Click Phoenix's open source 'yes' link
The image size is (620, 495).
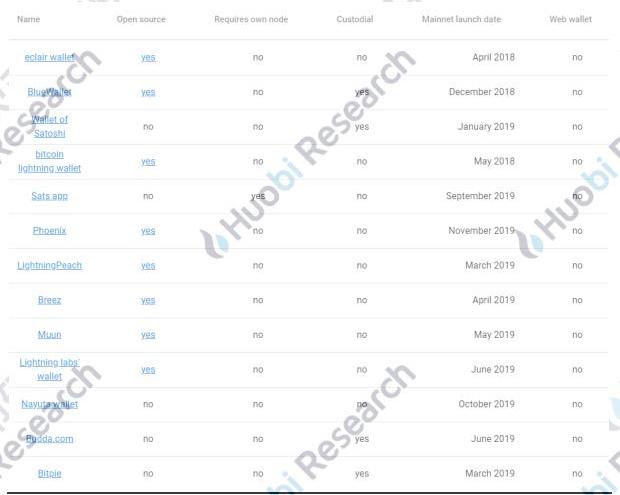coord(148,231)
